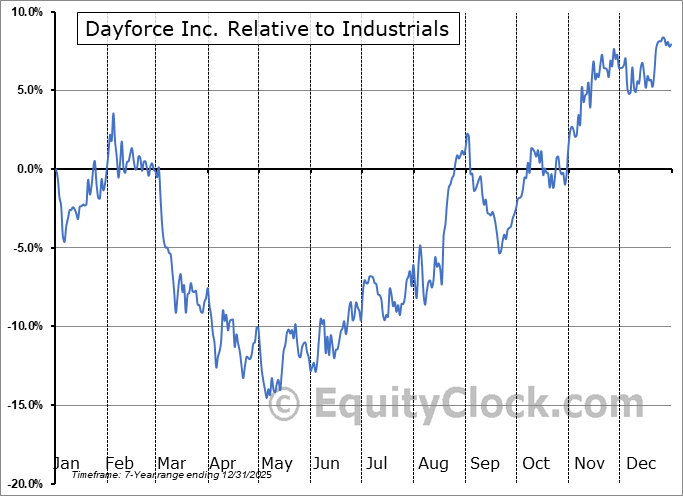This screenshot has height=496, width=683.
Task: Click the May month label
Action: click(275, 463)
